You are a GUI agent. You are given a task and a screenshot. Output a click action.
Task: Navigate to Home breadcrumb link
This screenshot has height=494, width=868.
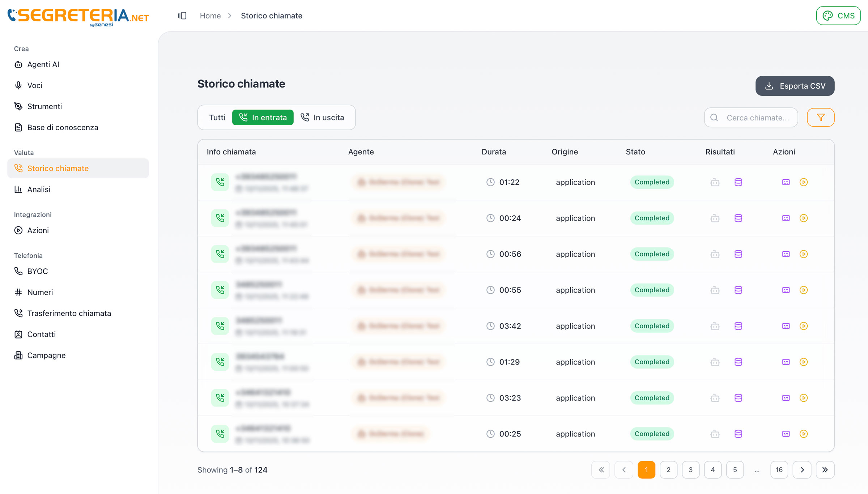coord(210,16)
